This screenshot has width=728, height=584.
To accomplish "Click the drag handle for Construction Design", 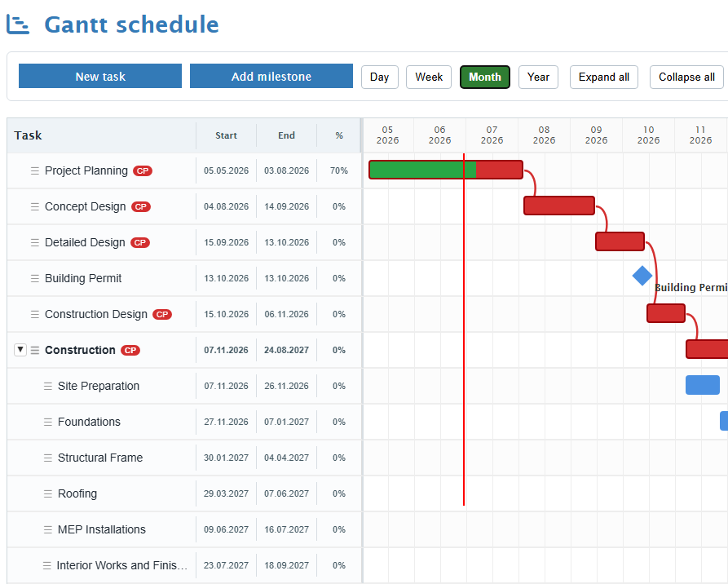I will [35, 315].
